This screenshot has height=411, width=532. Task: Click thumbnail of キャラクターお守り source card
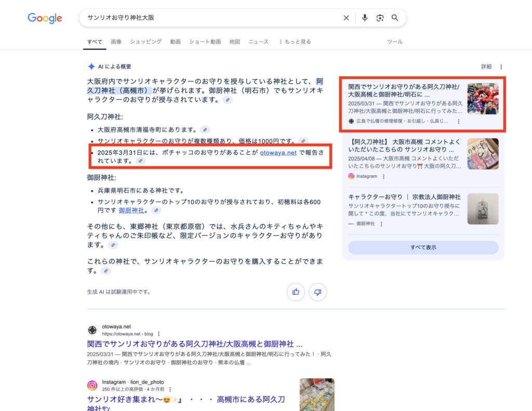[483, 209]
